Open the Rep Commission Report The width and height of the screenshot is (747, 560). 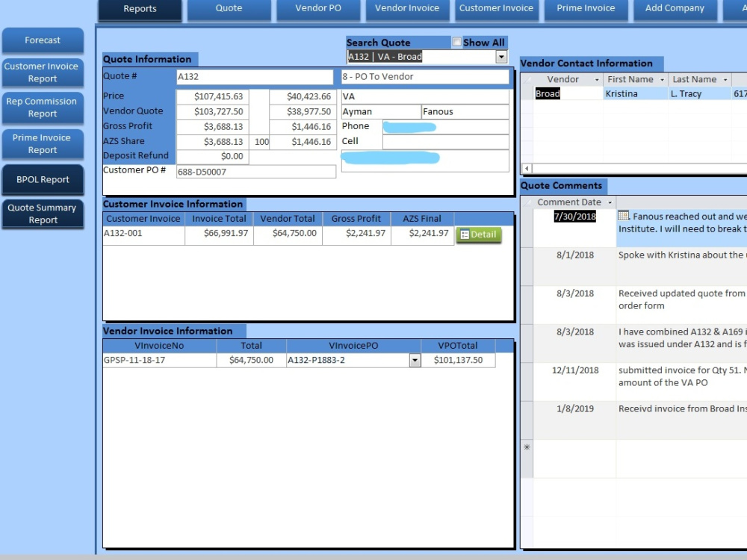tap(43, 108)
